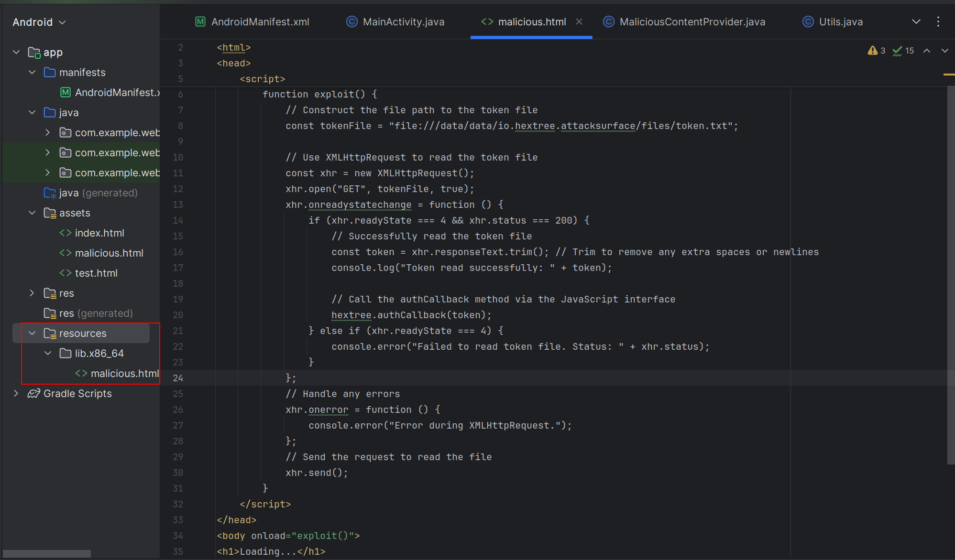
Task: Click line number 24 in gutter
Action: (178, 378)
